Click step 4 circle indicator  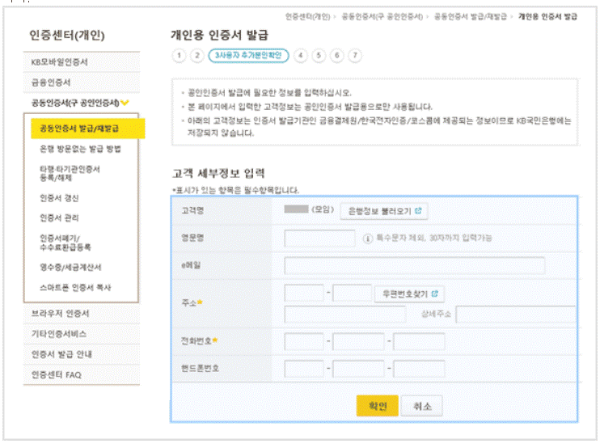[300, 55]
